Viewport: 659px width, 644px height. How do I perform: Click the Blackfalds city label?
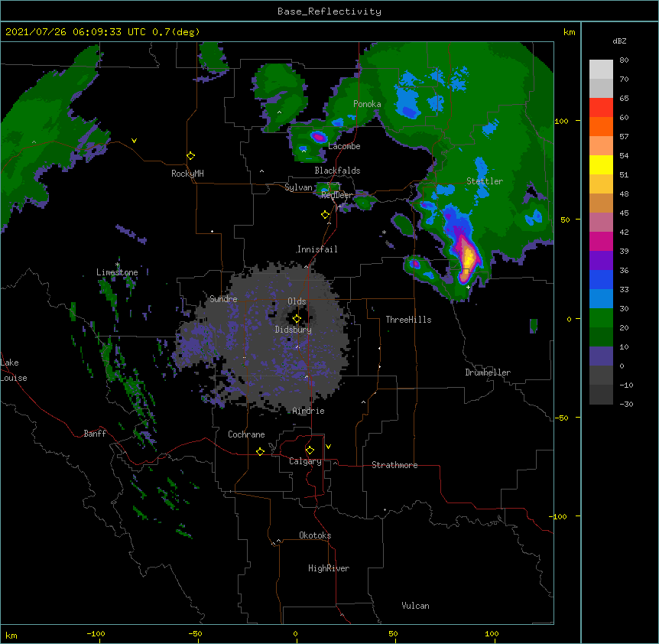pos(337,171)
